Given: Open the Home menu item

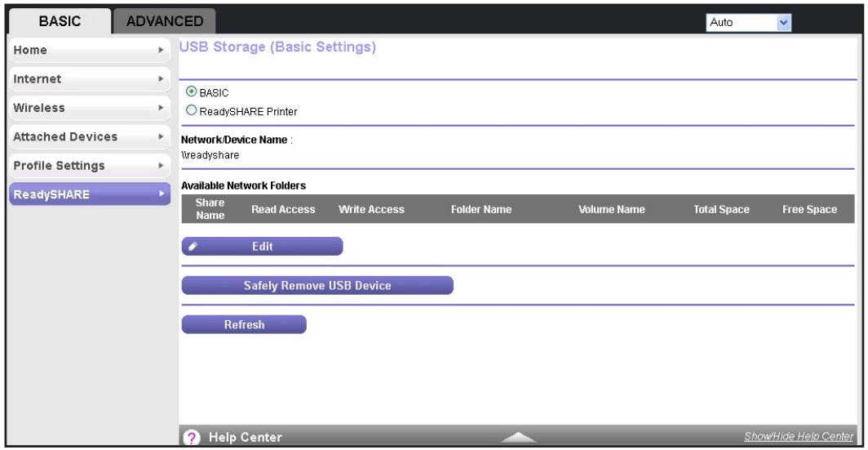Looking at the screenshot, I should pos(89,50).
